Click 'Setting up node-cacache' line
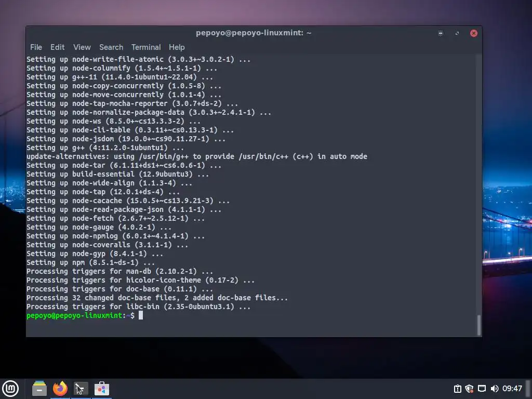Viewport: 532px width, 399px height. point(128,201)
